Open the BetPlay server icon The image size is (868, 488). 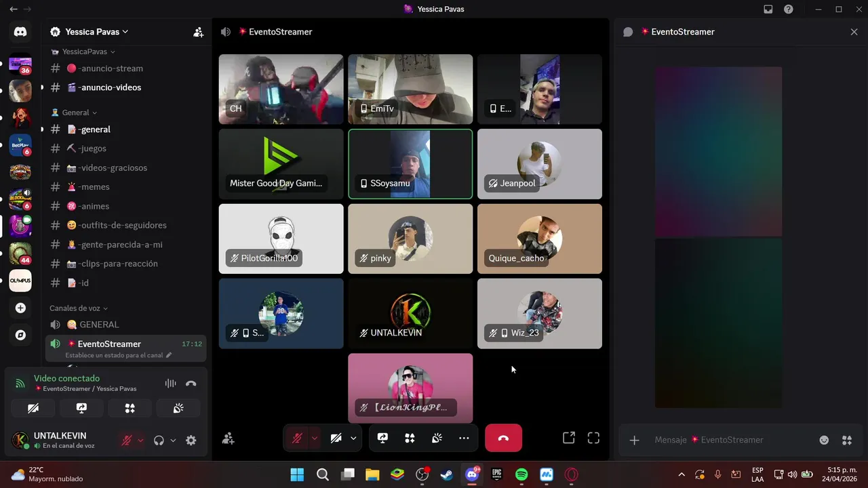pos(20,145)
